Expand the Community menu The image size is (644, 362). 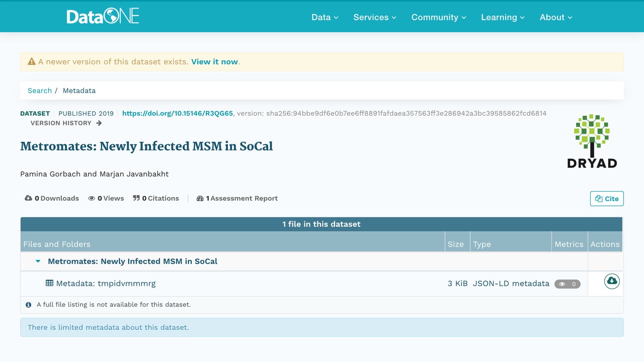click(x=439, y=17)
